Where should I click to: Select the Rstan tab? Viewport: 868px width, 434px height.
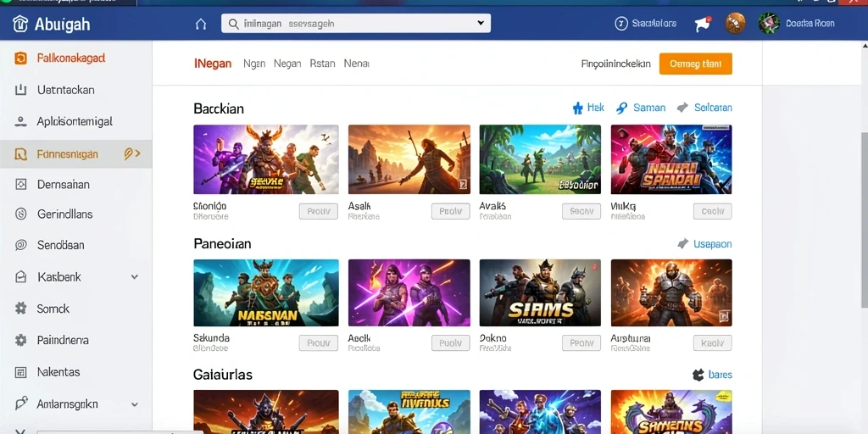[x=322, y=64]
